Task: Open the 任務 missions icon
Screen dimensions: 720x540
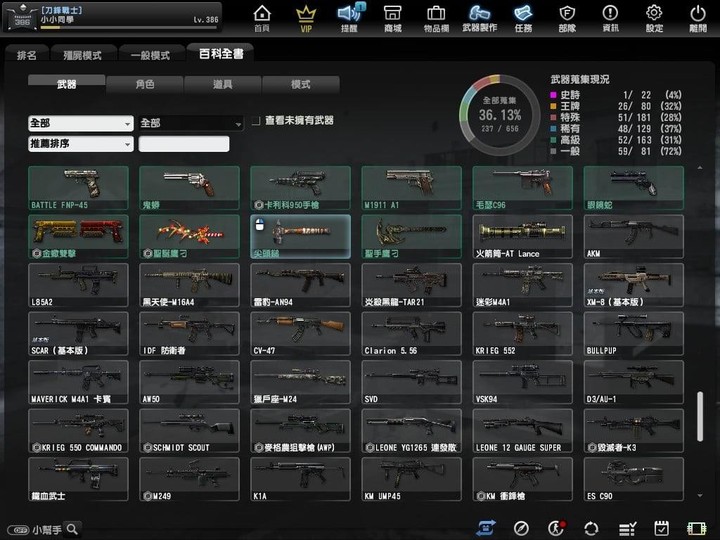Action: point(523,17)
